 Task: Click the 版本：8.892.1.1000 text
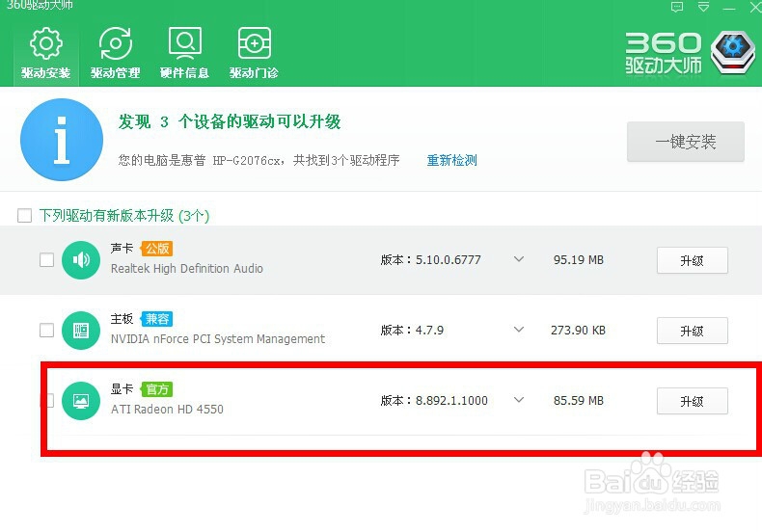434,401
